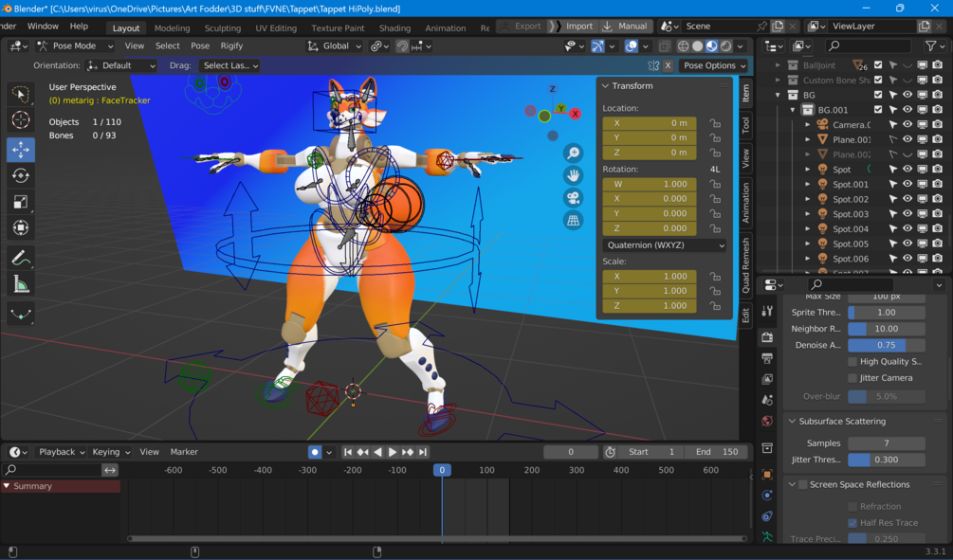The image size is (953, 560).
Task: Toggle the Location X lock icon
Action: pos(715,123)
